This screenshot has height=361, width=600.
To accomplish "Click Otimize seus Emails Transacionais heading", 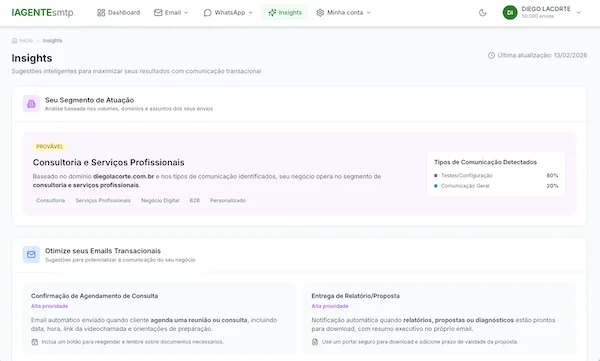I will tap(103, 251).
